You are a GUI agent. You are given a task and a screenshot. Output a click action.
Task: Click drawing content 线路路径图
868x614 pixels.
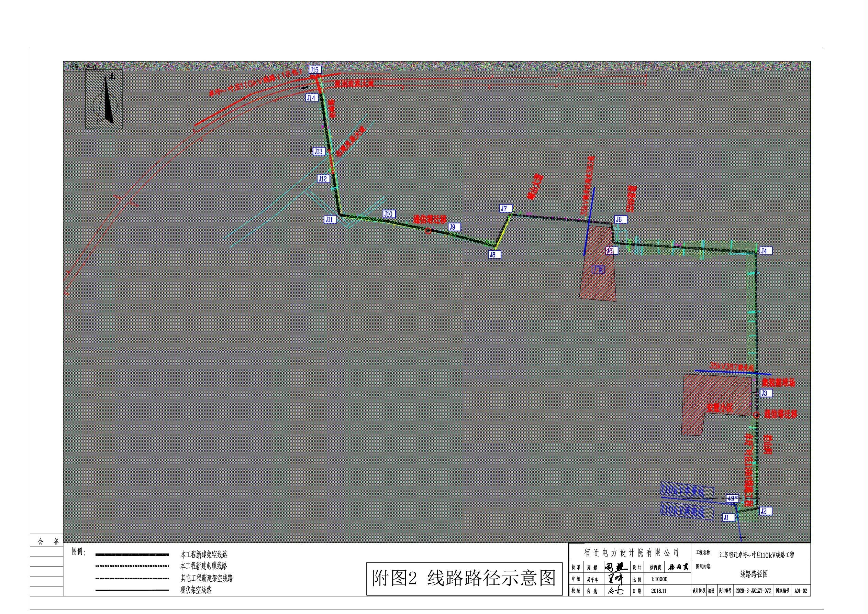754,574
